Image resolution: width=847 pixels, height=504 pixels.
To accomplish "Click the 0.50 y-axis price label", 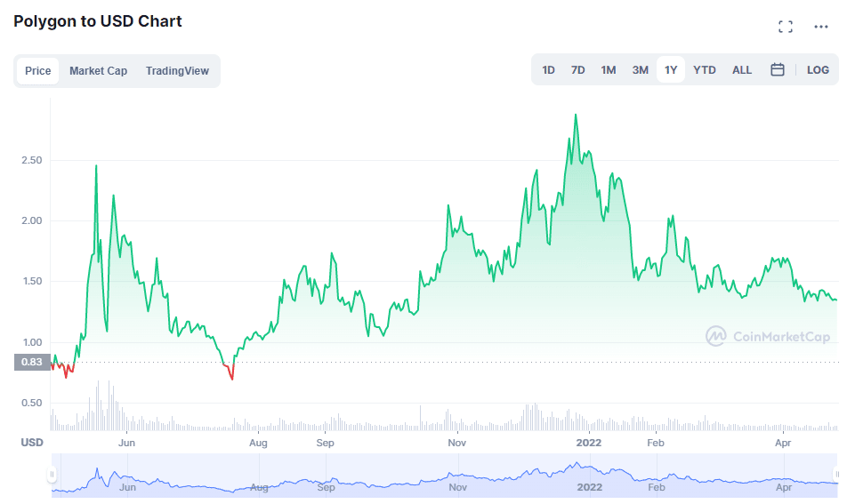I will click(31, 403).
